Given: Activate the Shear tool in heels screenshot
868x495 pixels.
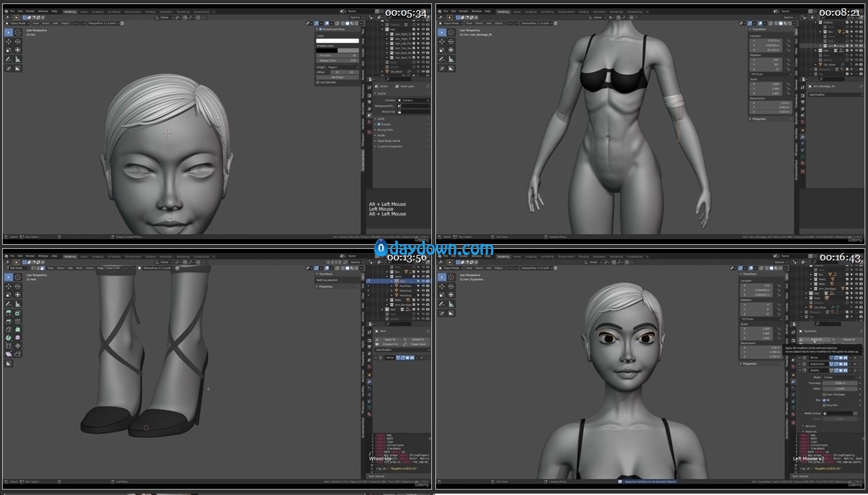Looking at the screenshot, I should 9,354.
